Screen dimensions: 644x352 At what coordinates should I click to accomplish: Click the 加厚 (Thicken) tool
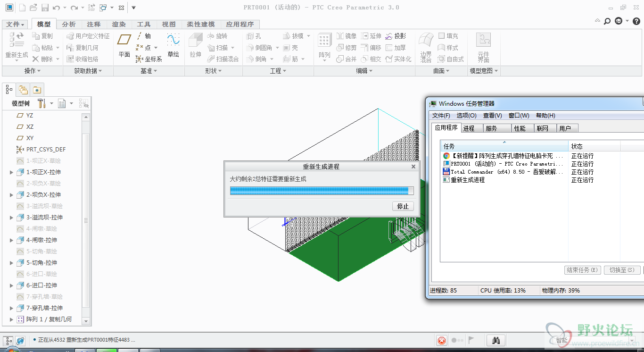[x=396, y=48]
